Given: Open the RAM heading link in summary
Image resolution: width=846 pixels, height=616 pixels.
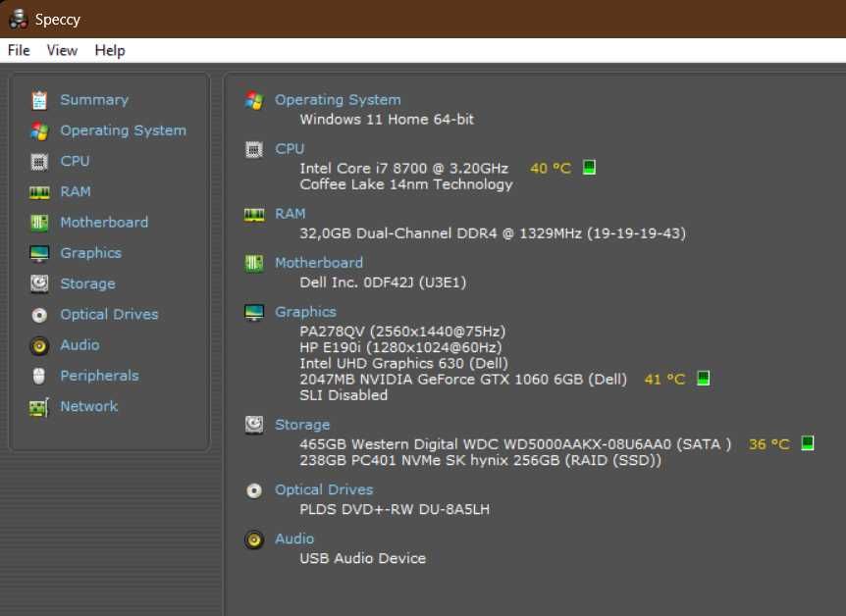Looking at the screenshot, I should pyautogui.click(x=291, y=214).
